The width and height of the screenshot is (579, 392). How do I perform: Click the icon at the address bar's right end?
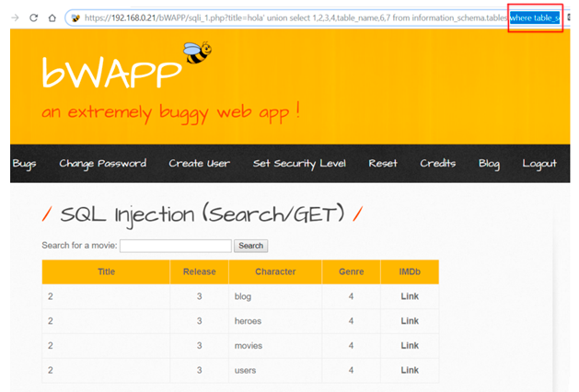coord(570,17)
